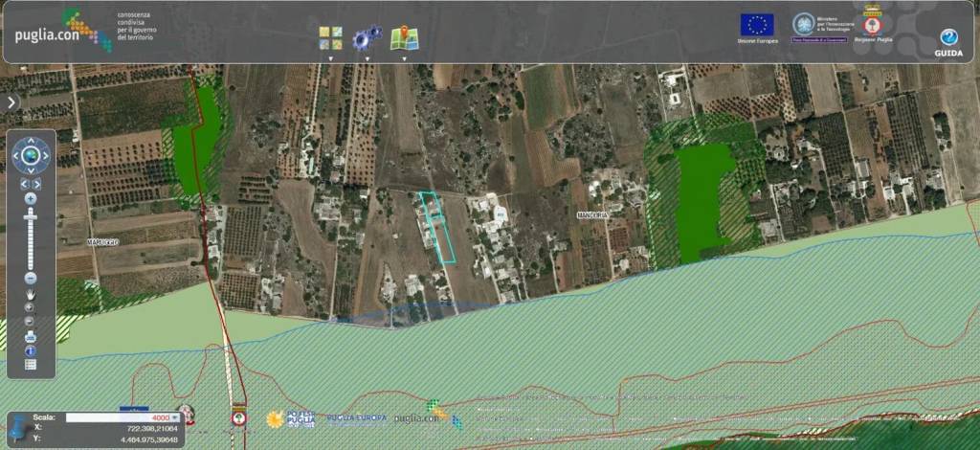Click the globe full extent button
Screen dimensions: 980x450
pyautogui.click(x=31, y=154)
